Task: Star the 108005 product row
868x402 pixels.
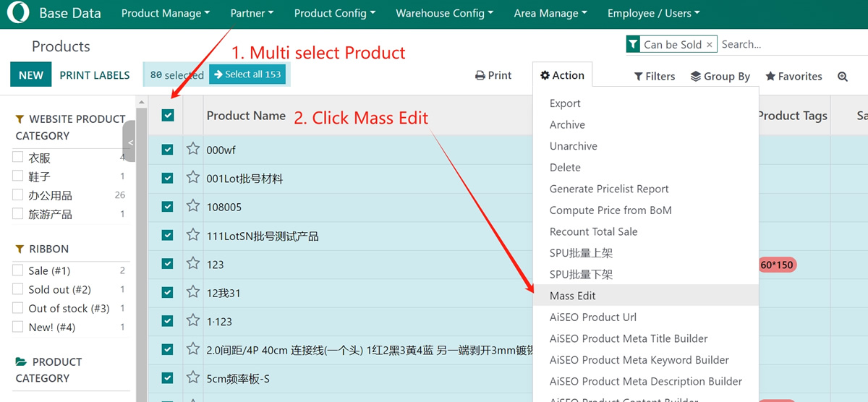Action: 193,206
